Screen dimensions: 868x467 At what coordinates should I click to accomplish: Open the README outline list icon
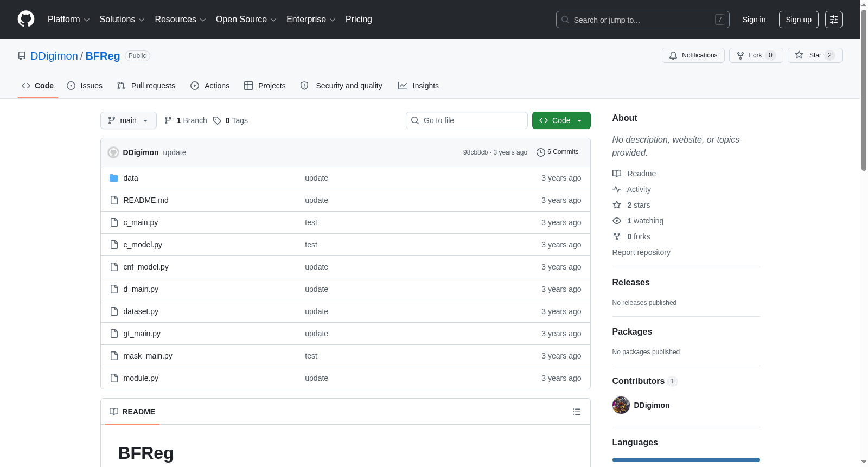pyautogui.click(x=577, y=412)
